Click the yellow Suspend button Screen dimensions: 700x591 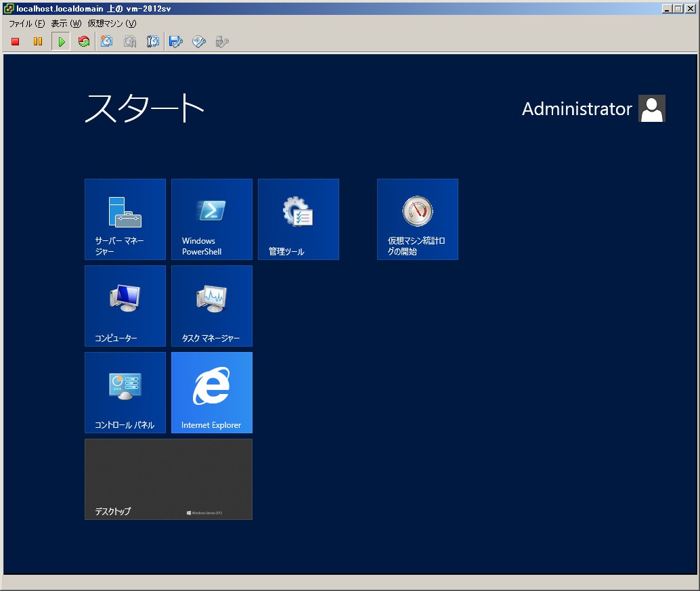point(38,41)
